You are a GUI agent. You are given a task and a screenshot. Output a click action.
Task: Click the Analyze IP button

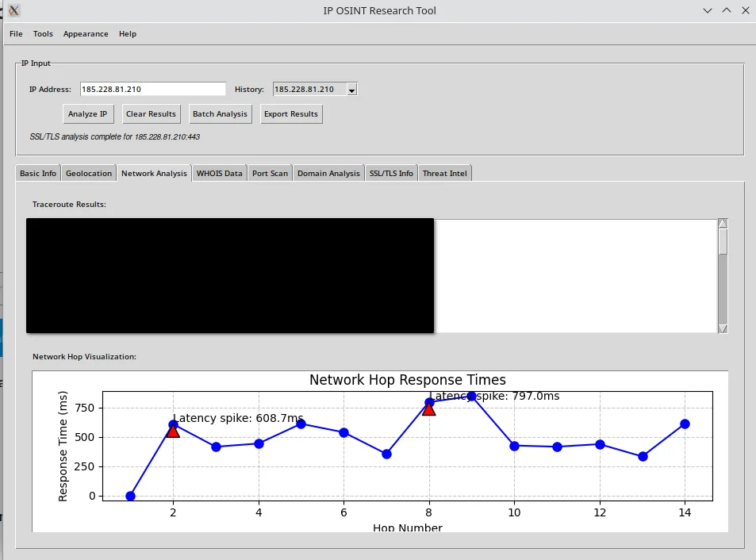[x=88, y=114]
